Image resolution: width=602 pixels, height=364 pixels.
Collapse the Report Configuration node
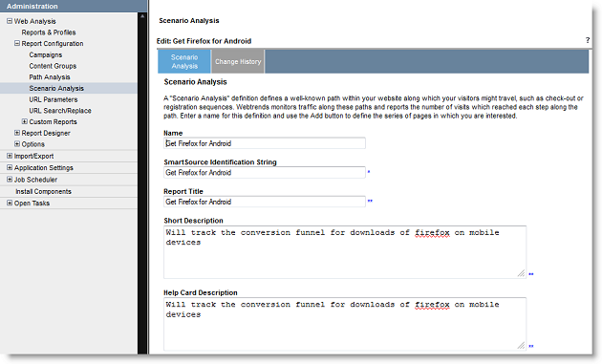(17, 43)
